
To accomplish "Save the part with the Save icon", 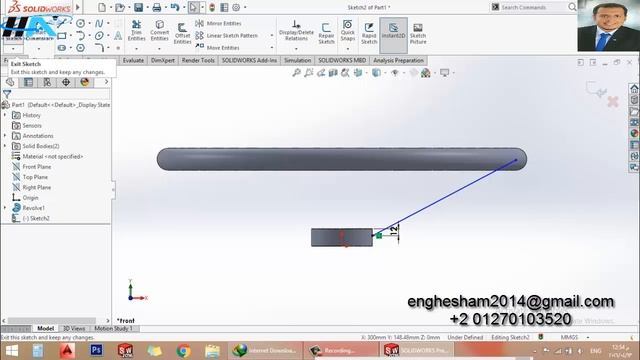I will (138, 7).
